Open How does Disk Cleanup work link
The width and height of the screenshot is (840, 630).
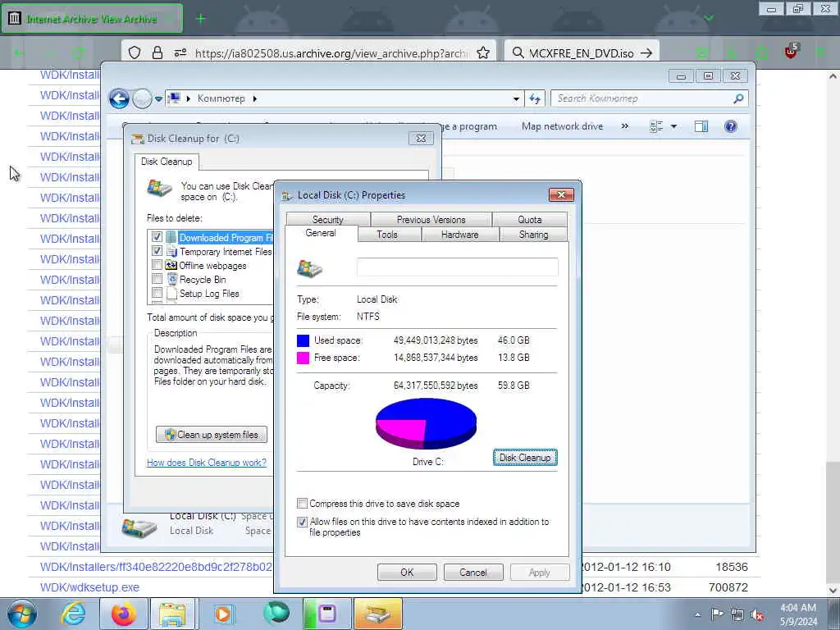pos(206,463)
